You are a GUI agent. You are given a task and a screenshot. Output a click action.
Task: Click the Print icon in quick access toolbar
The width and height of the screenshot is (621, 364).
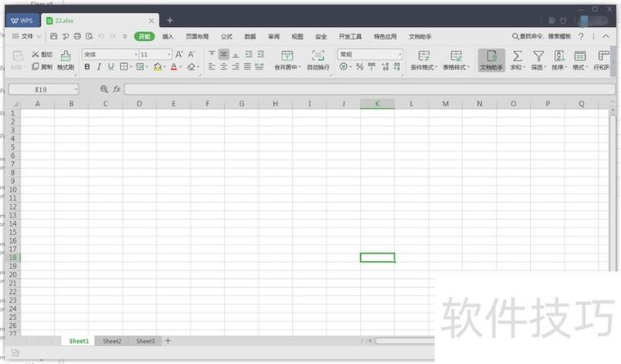click(77, 37)
